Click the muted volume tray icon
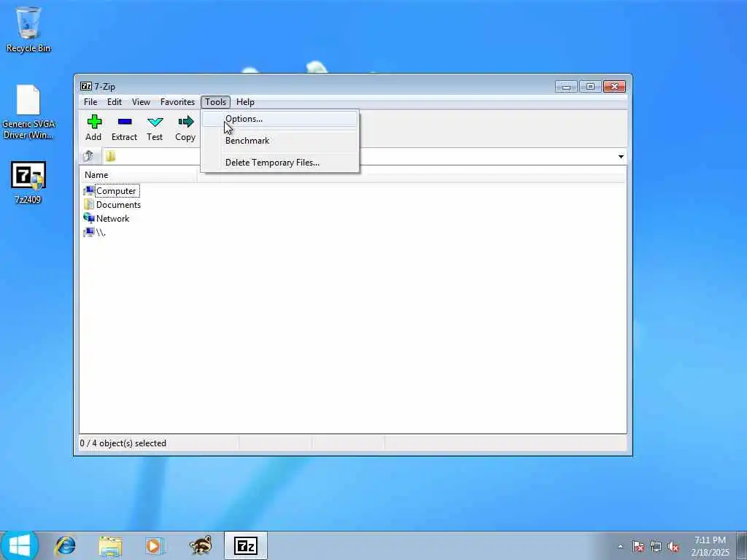The height and width of the screenshot is (560, 747). coord(673,547)
